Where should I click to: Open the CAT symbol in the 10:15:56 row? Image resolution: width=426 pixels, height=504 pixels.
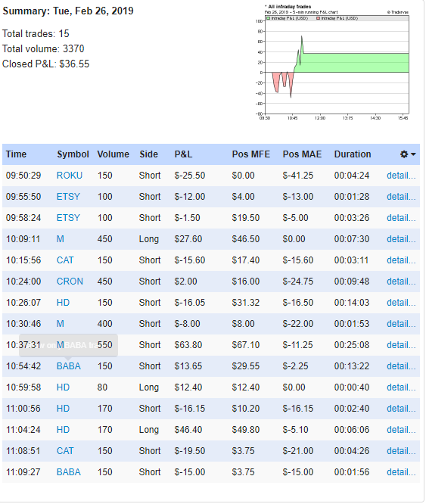click(x=65, y=260)
